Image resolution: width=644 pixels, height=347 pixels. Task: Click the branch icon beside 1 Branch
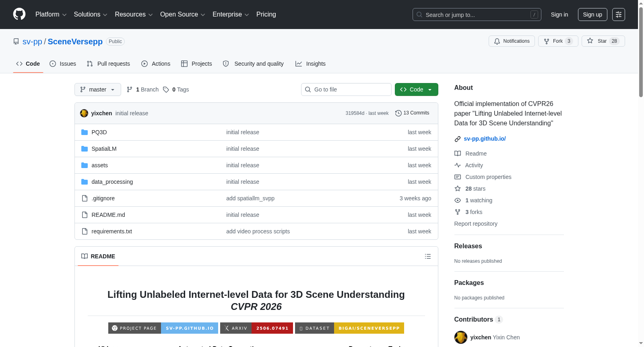130,89
